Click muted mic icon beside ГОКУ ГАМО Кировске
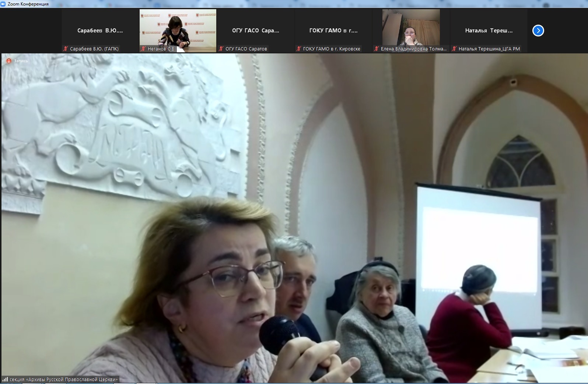 click(x=299, y=49)
